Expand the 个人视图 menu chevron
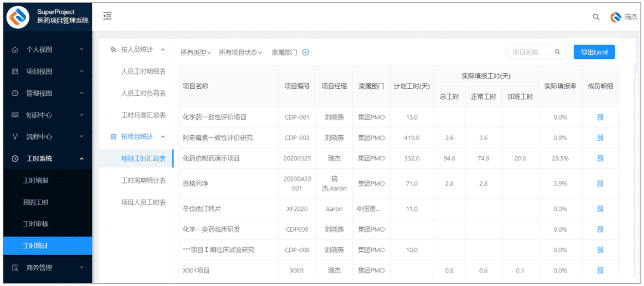Viewport: 644px width, 286px height. [x=81, y=49]
